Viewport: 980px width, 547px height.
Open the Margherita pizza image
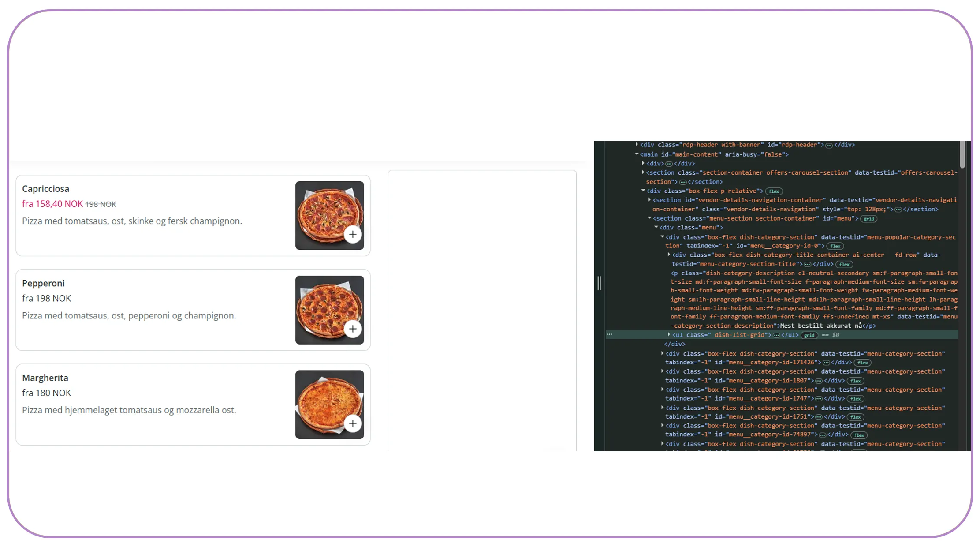[x=330, y=405]
